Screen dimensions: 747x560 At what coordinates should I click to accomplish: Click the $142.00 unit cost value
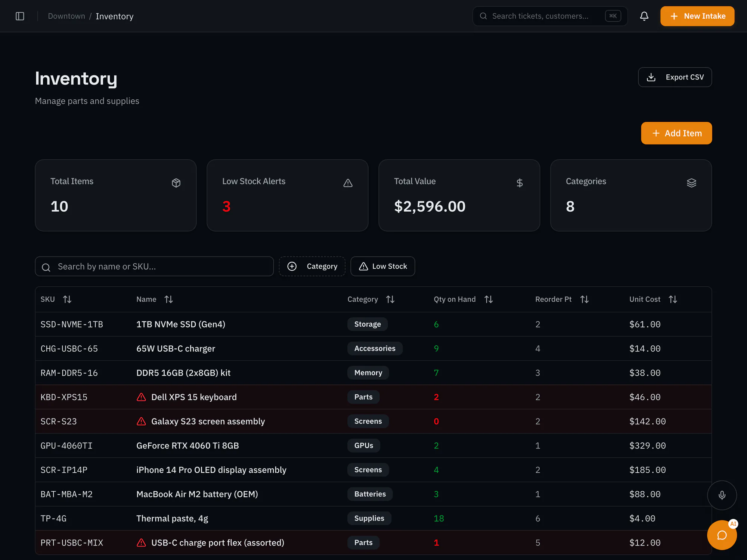pyautogui.click(x=647, y=421)
